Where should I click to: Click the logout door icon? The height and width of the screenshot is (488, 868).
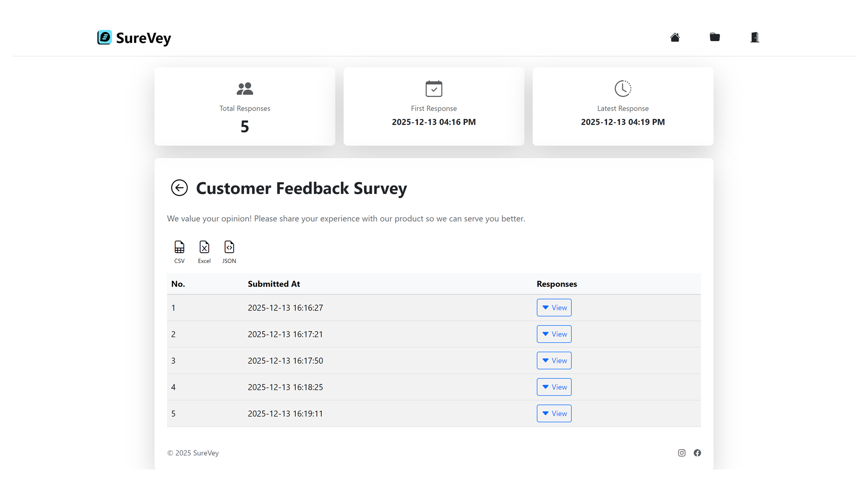coord(754,38)
